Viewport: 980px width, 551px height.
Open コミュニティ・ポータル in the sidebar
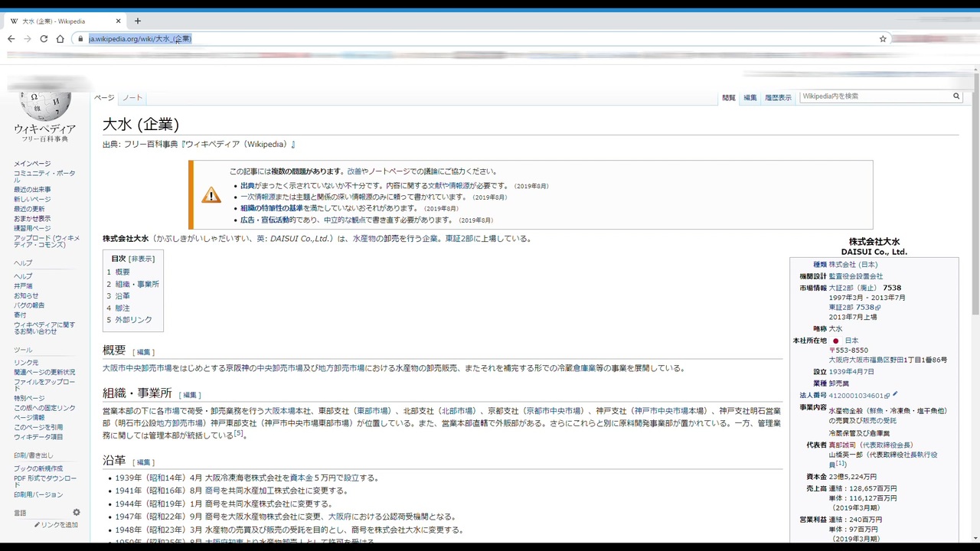[x=44, y=177]
